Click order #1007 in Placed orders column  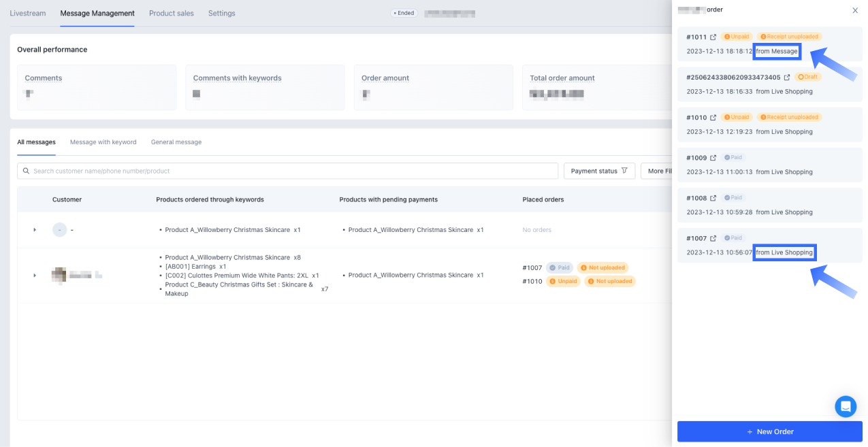[x=532, y=268]
